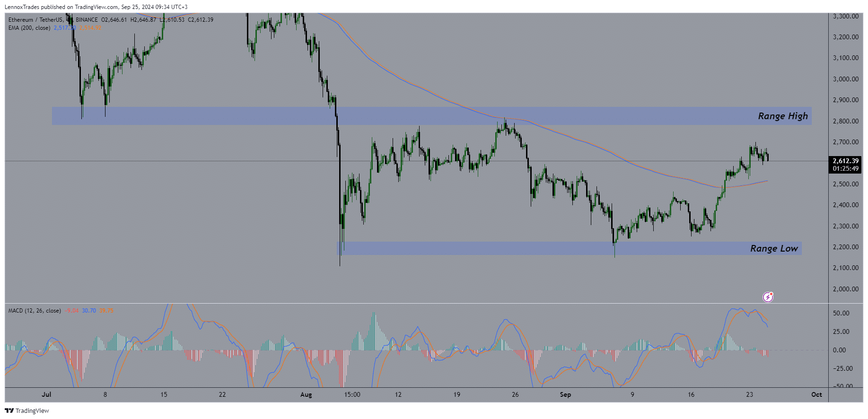Screen dimensions: 868x419
Task: Click the Ethereum / TetherUS symbol title
Action: pos(35,20)
